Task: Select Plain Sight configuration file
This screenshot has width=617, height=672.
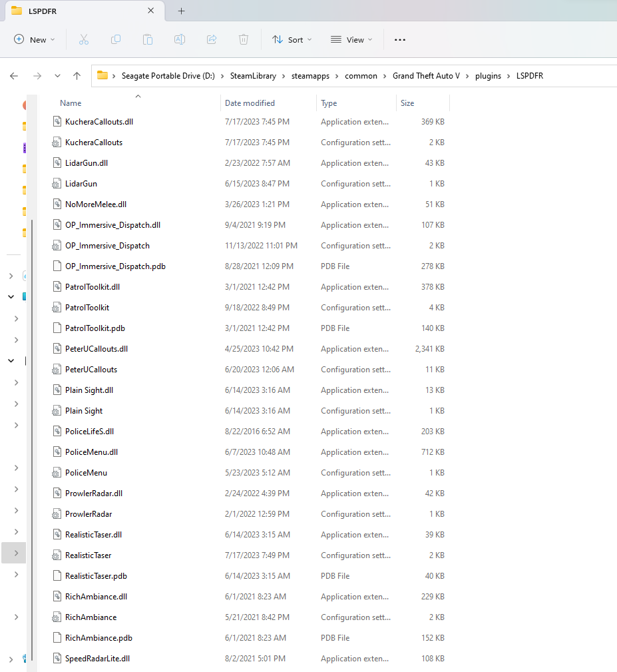Action: [x=84, y=410]
